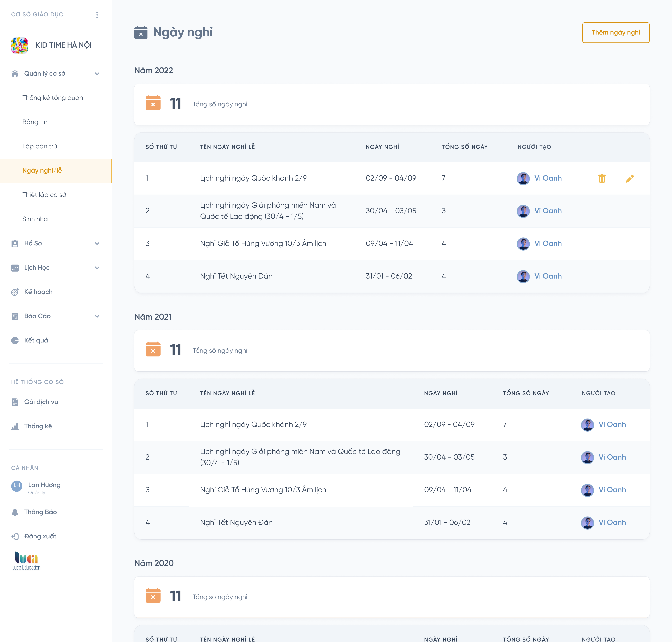Click the Kế hoạch target icon

coord(15,292)
